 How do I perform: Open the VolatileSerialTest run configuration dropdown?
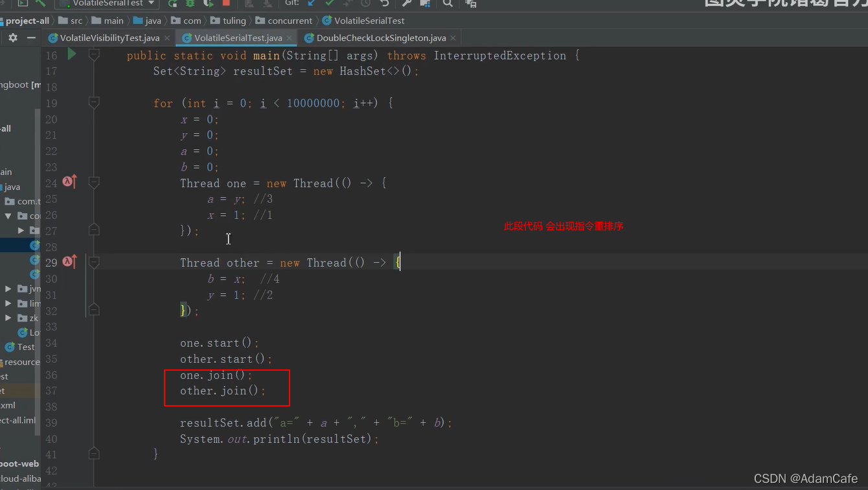point(106,3)
